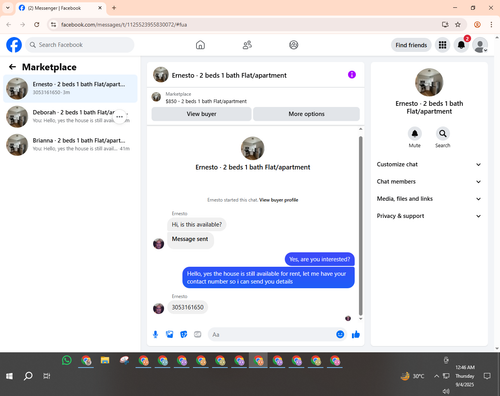Click the chat scroll down arrow
Viewport: 500px width, 396px height.
click(360, 319)
